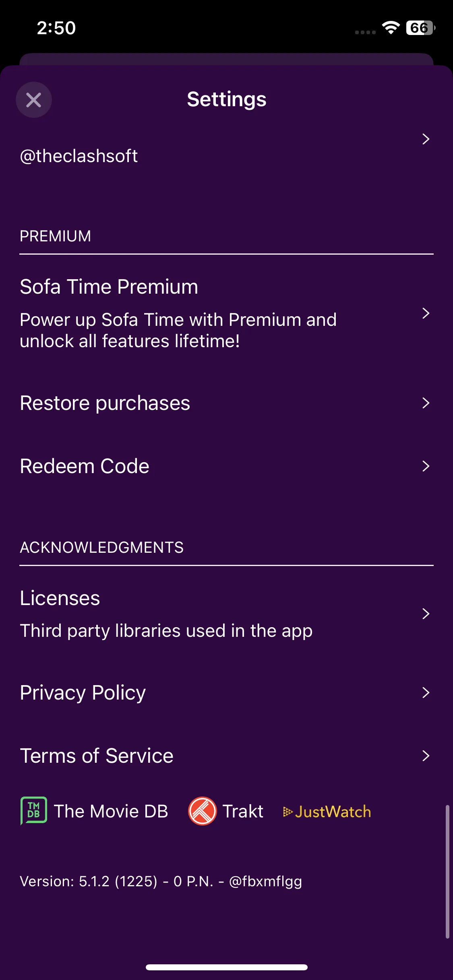Close the Settings sheet with X
This screenshot has height=980, width=453.
[34, 100]
